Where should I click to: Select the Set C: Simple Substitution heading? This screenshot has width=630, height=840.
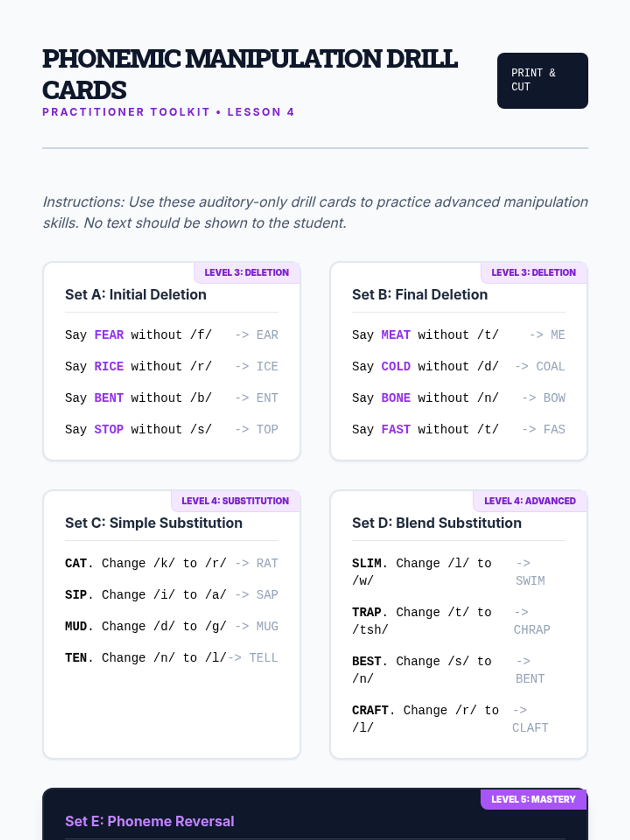pos(153,523)
